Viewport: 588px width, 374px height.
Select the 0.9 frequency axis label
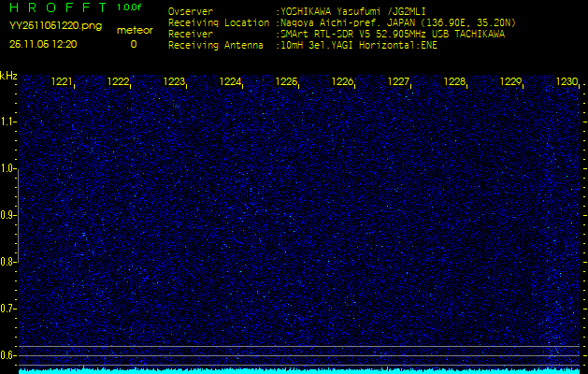pos(8,215)
